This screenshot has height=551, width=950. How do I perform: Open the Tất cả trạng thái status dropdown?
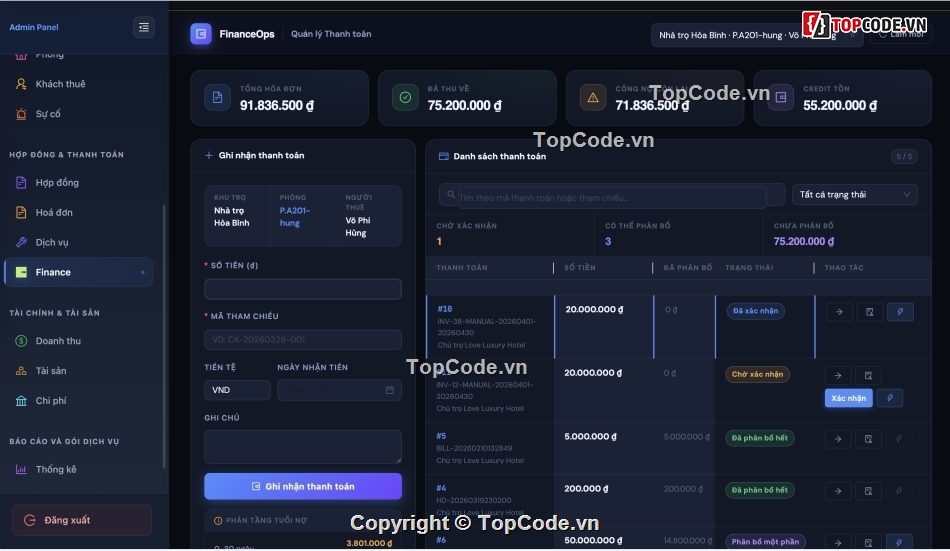click(855, 195)
